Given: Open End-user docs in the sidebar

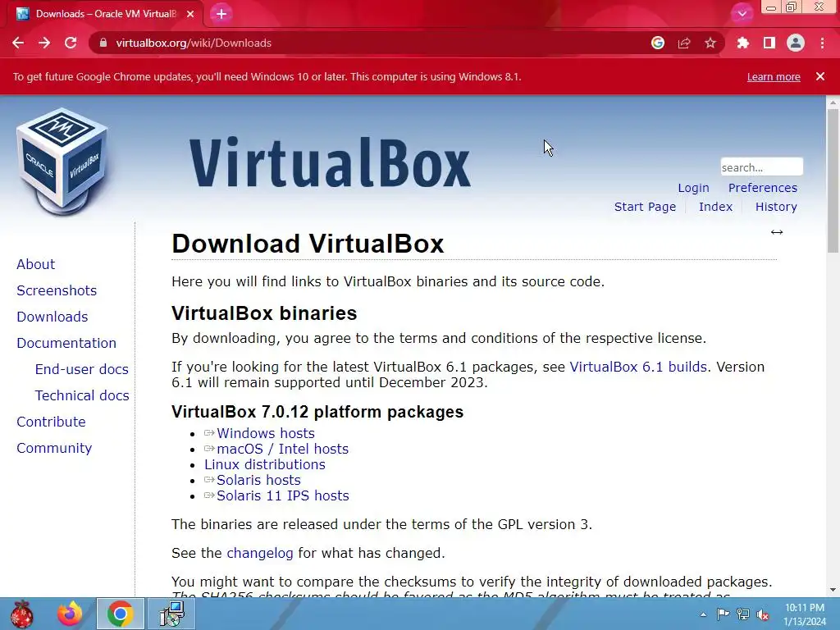Looking at the screenshot, I should coord(81,369).
